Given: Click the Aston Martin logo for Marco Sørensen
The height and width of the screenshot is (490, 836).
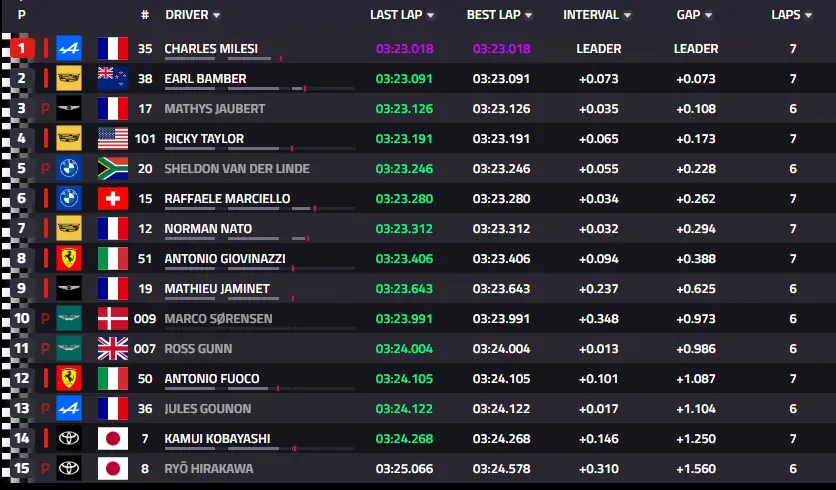Looking at the screenshot, I should [69, 318].
